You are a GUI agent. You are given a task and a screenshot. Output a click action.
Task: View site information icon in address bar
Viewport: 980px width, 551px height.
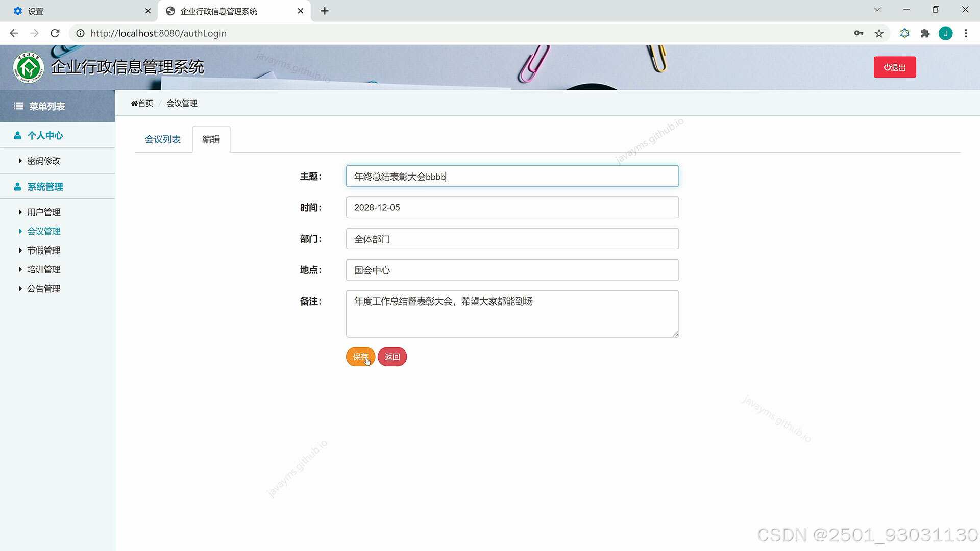pyautogui.click(x=80, y=33)
